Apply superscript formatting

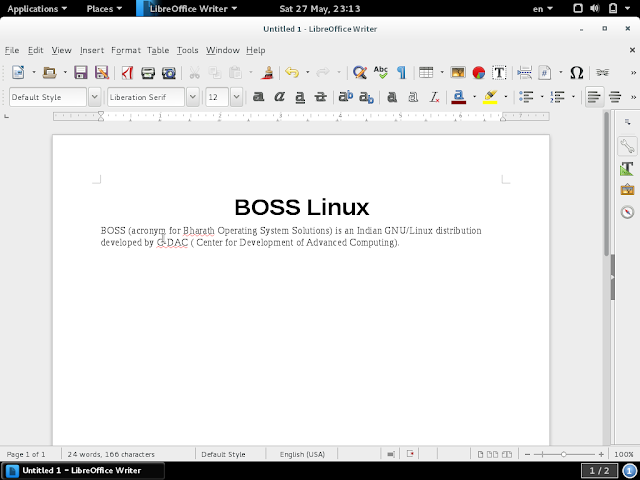tap(346, 97)
